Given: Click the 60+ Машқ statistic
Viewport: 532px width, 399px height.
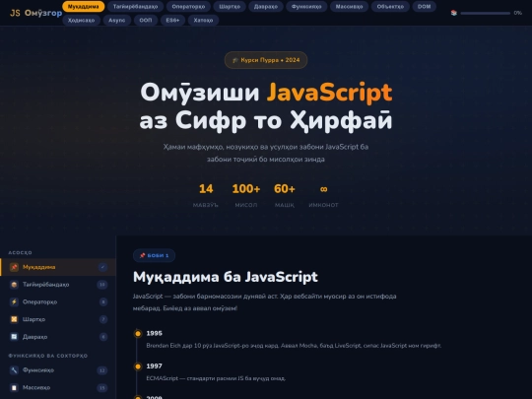Looking at the screenshot, I should [285, 195].
